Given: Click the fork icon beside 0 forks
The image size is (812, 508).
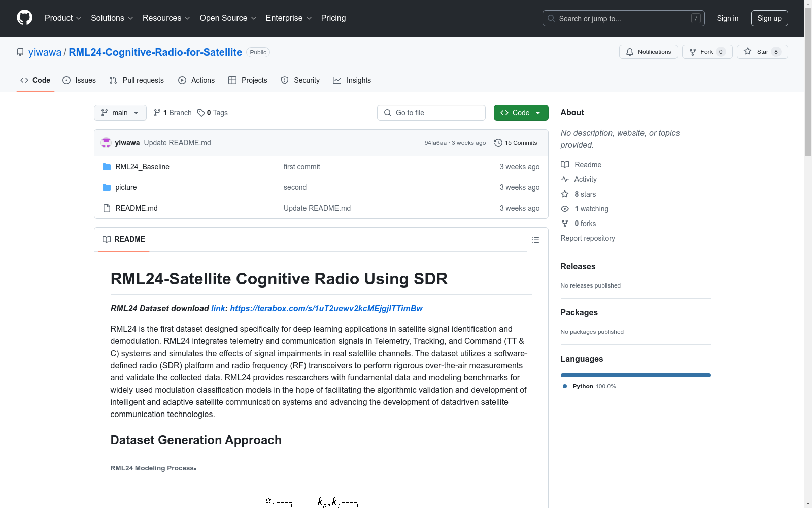Looking at the screenshot, I should (565, 224).
